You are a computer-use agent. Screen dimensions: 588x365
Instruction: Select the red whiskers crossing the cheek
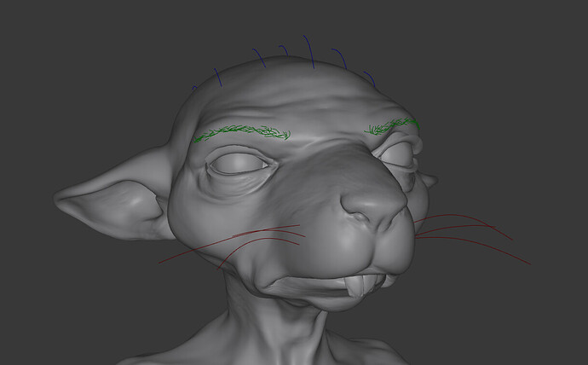(x=233, y=244)
